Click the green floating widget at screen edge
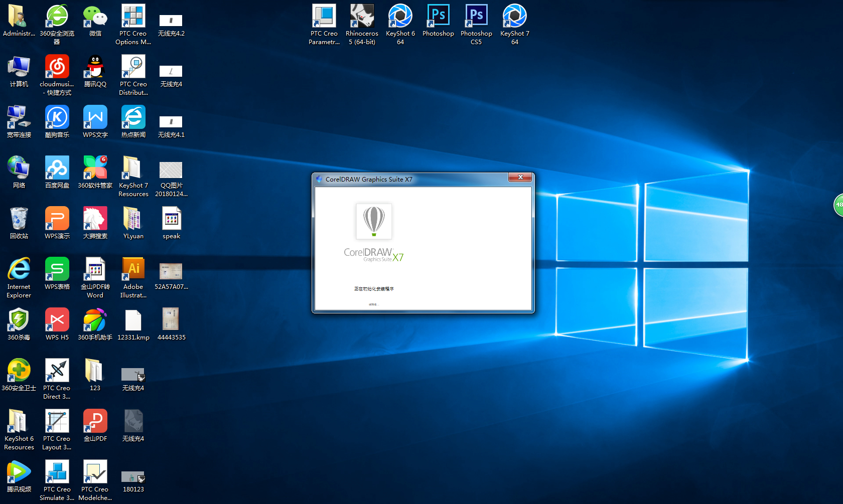This screenshot has height=504, width=843. (x=838, y=205)
